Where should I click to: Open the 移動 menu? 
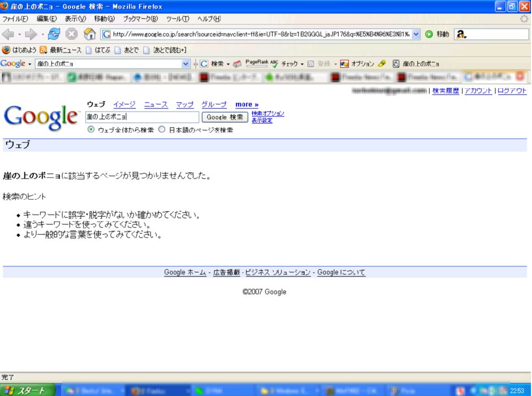(104, 19)
